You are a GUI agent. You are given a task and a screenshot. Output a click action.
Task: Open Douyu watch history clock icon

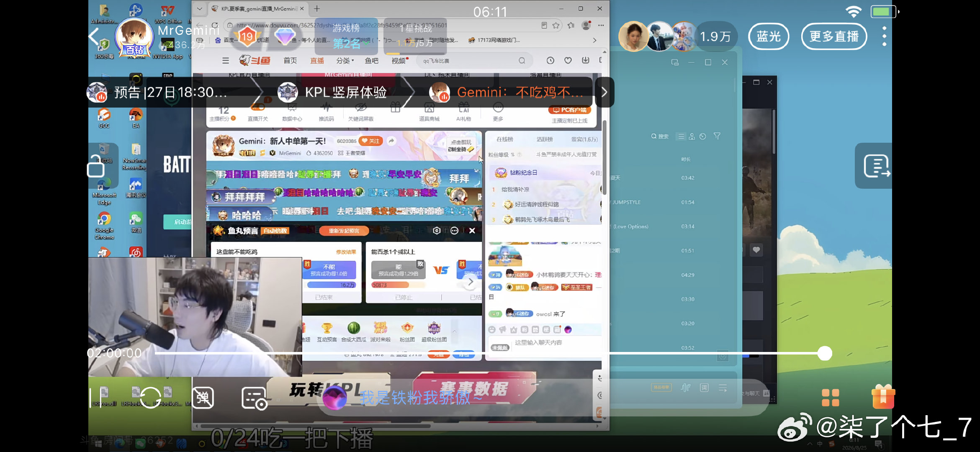point(550,61)
